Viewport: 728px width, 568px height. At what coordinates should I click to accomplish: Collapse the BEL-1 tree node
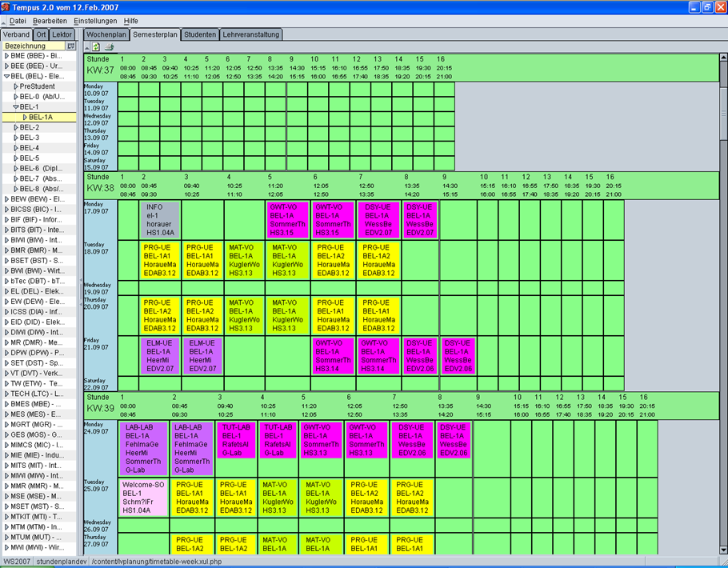click(16, 107)
